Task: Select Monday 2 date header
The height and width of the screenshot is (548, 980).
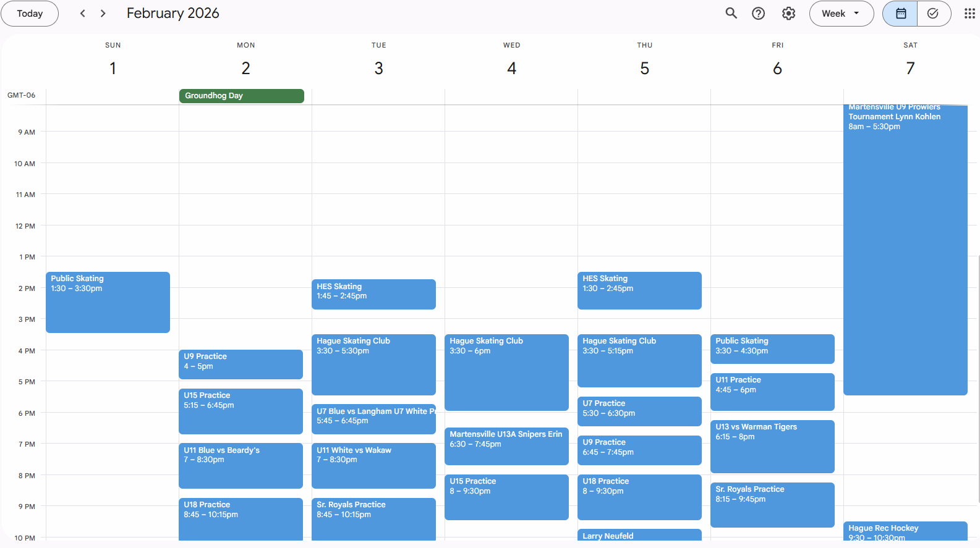Action: (245, 68)
